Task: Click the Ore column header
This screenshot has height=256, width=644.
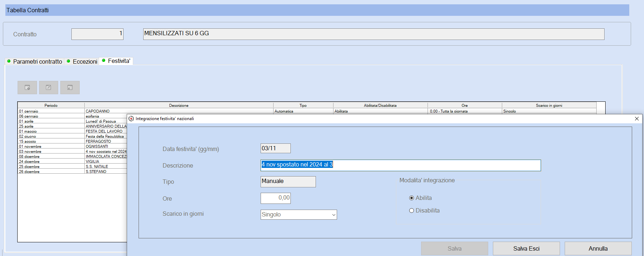Action: (x=465, y=105)
